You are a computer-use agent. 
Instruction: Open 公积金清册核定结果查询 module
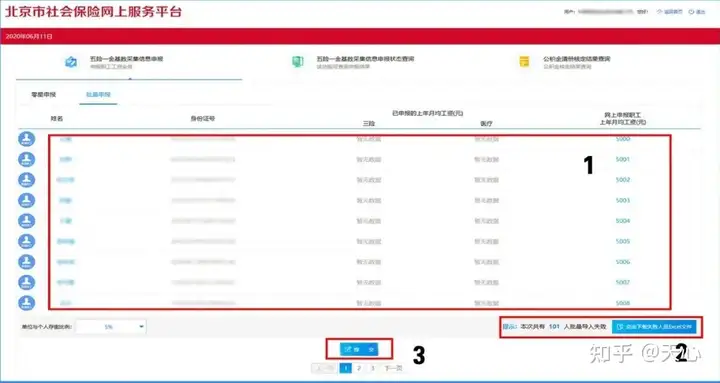coord(564,62)
